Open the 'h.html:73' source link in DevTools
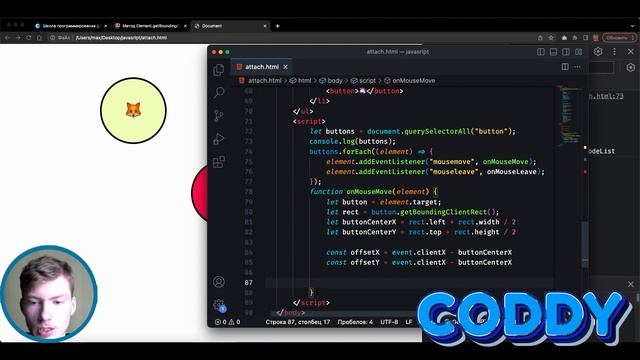Viewport: 640px width, 360px height. [x=606, y=96]
